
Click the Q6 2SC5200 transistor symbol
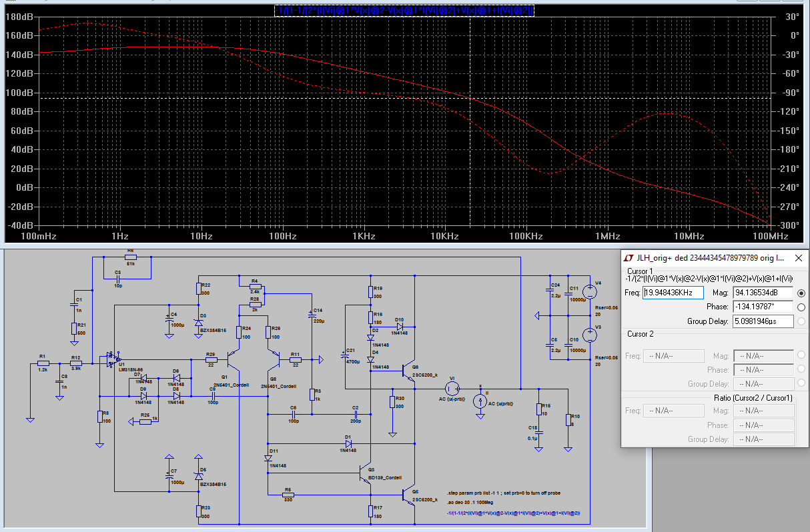408,372
